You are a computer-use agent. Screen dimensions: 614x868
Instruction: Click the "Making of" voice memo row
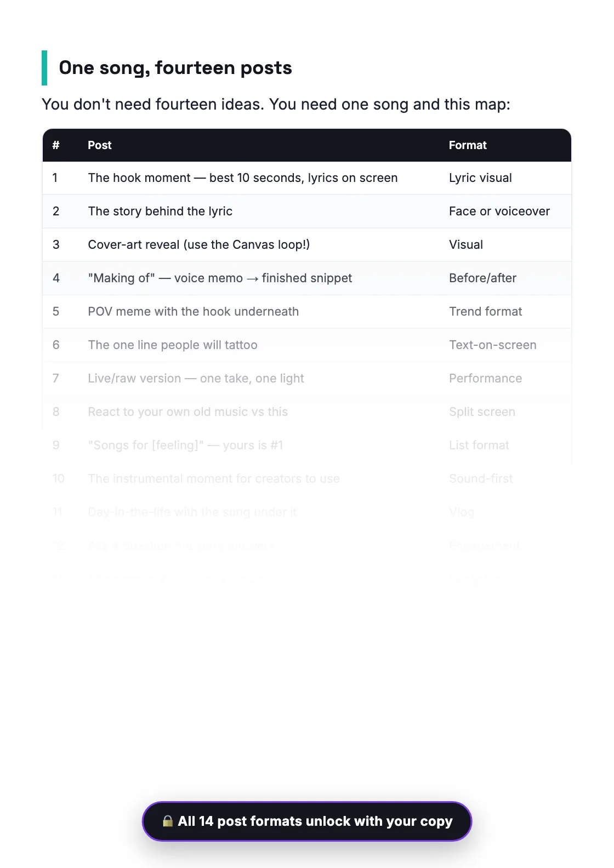(307, 278)
